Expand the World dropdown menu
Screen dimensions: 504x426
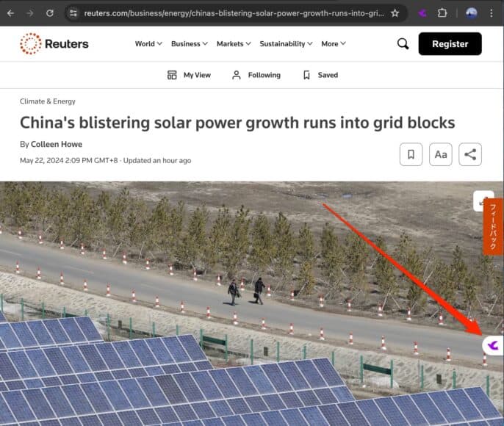[149, 44]
